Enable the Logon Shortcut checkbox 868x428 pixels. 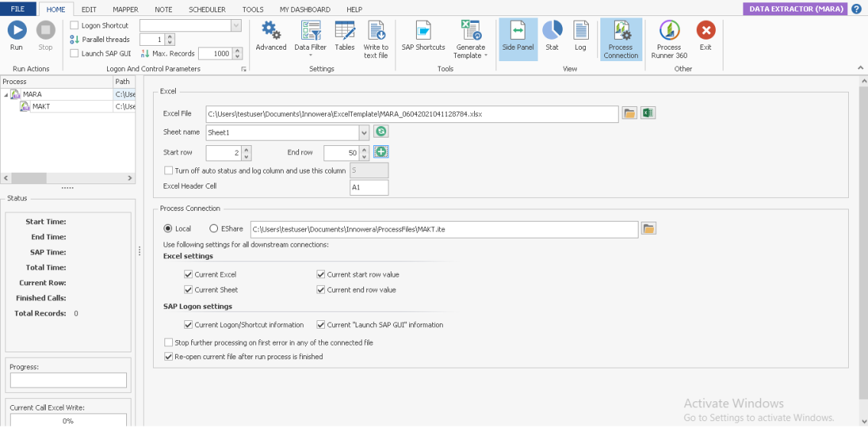tap(75, 25)
